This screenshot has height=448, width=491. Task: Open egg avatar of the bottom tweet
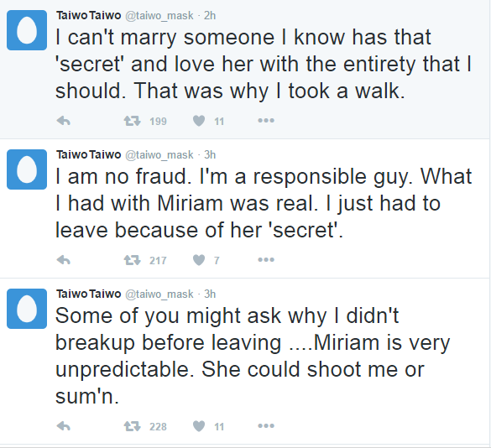coord(27,309)
